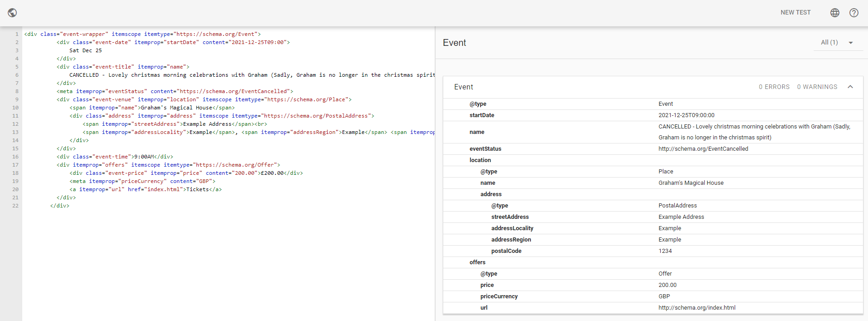The image size is (868, 321).
Task: Select the startDate property row
Action: tap(653, 115)
